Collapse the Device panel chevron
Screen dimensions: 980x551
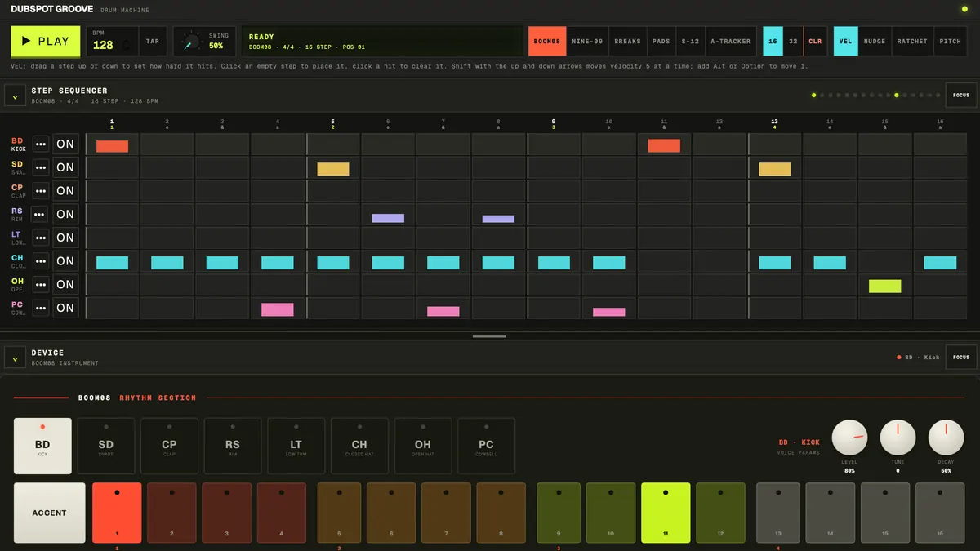14,358
